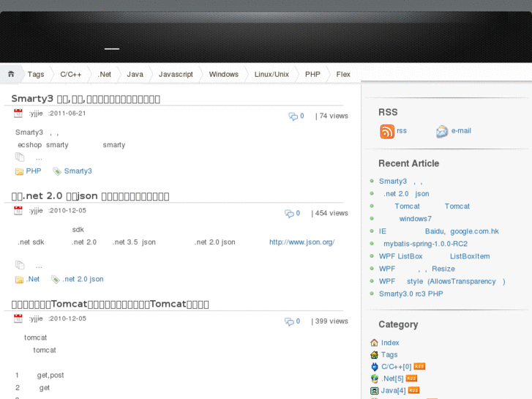Open recent article starting with Smarty3

tap(401, 182)
